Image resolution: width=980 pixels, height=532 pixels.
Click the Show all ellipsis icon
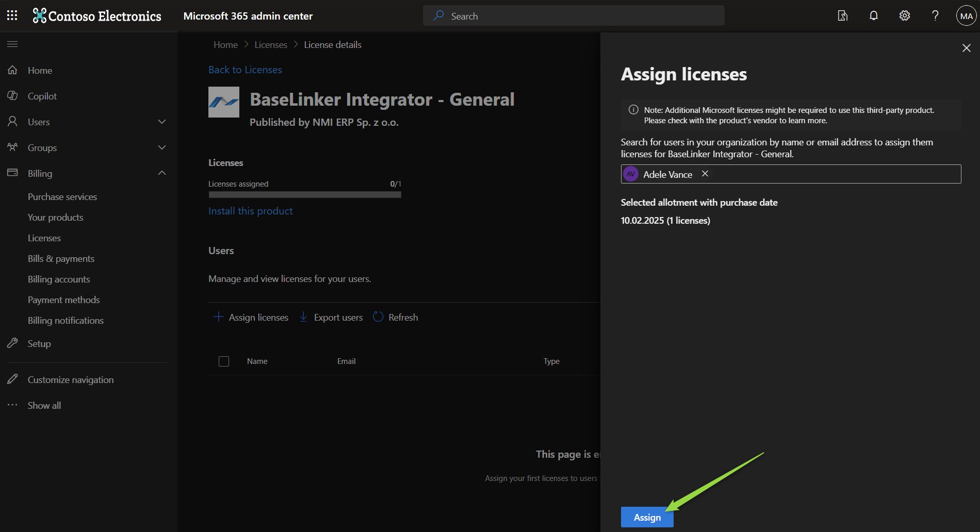[12, 405]
